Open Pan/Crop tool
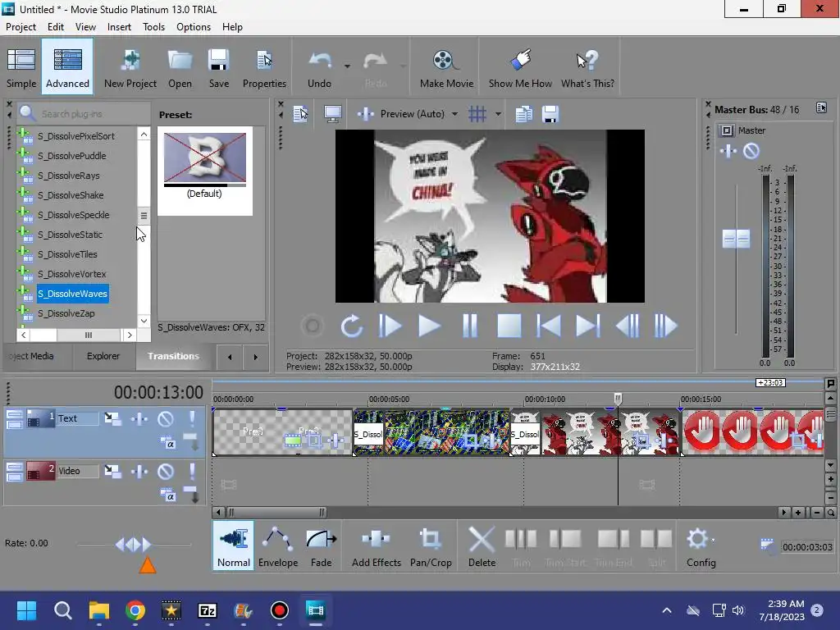 431,546
